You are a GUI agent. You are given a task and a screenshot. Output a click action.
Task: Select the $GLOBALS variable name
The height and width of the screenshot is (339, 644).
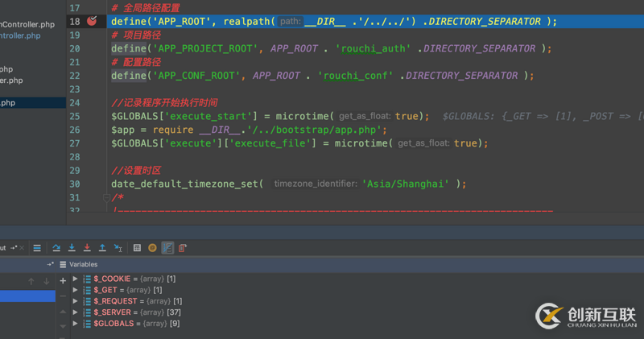114,324
